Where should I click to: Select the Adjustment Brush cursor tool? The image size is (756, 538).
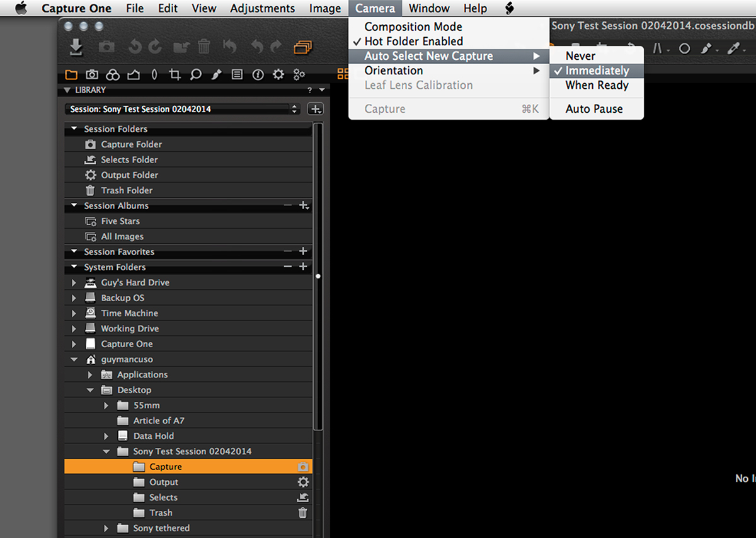[707, 49]
